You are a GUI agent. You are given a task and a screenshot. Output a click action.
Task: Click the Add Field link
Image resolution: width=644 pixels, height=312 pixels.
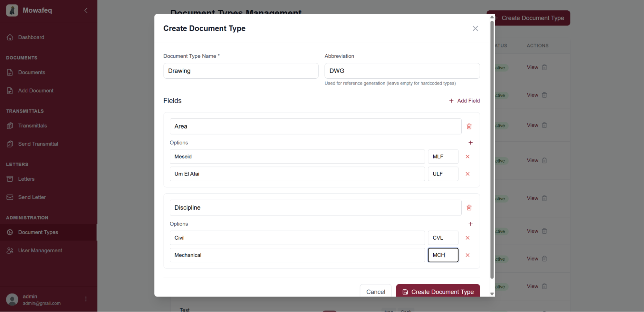click(464, 100)
